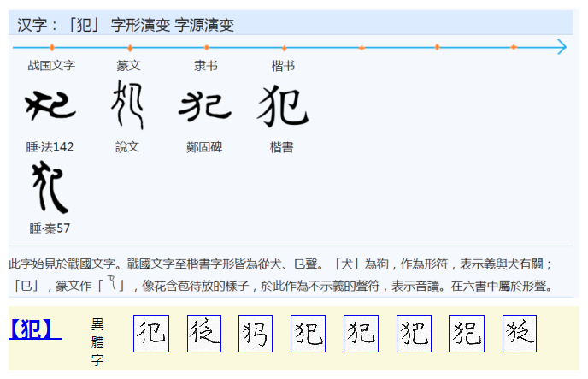Click the timeline marker above 篆文
The height and width of the screenshot is (379, 588).
point(130,48)
